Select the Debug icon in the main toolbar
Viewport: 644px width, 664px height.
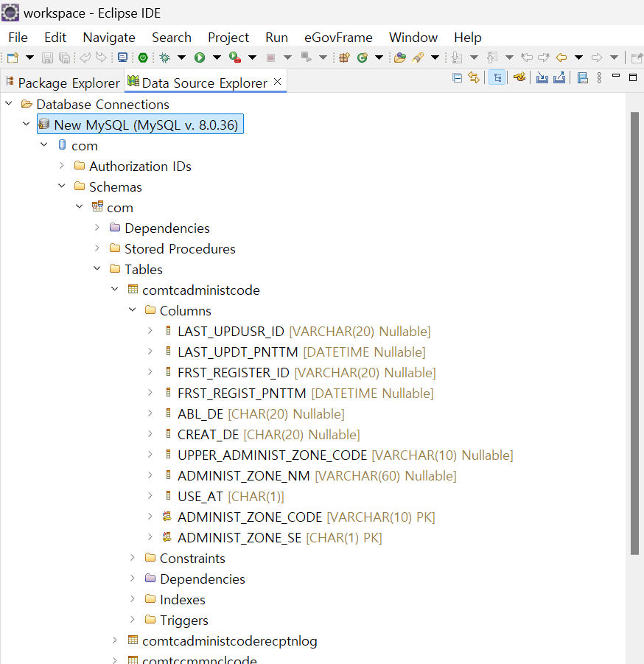point(164,57)
